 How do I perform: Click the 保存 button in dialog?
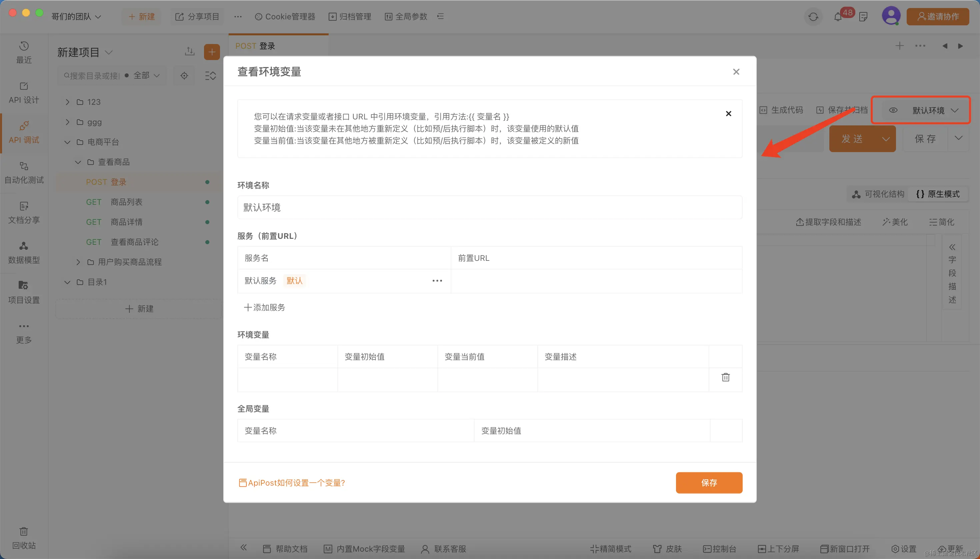pos(709,483)
